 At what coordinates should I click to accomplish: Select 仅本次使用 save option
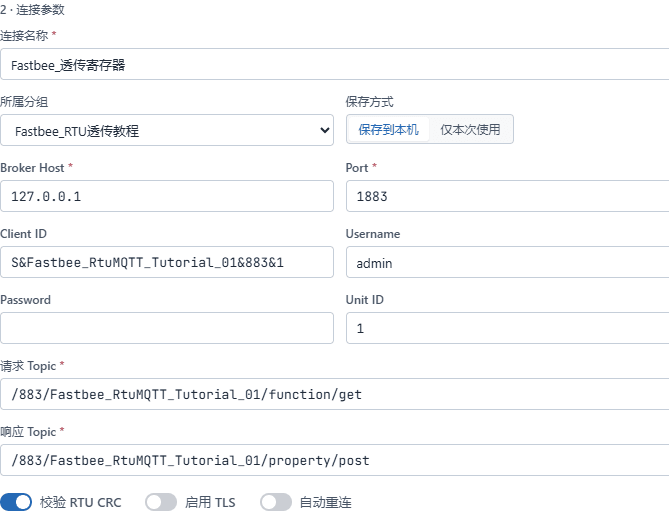pos(470,129)
